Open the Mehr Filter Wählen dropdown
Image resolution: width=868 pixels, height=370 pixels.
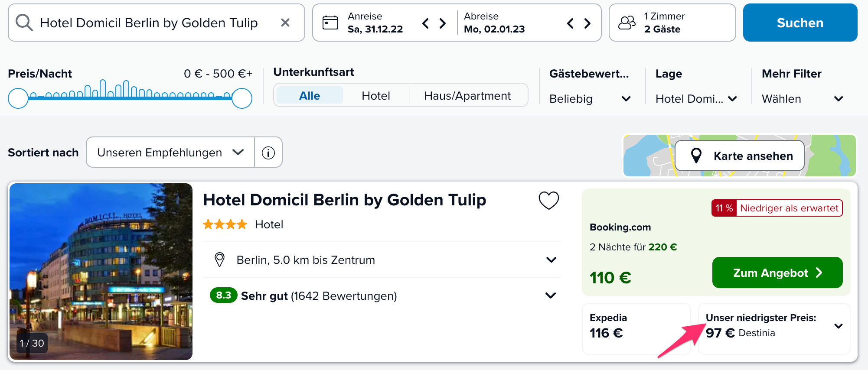click(803, 99)
